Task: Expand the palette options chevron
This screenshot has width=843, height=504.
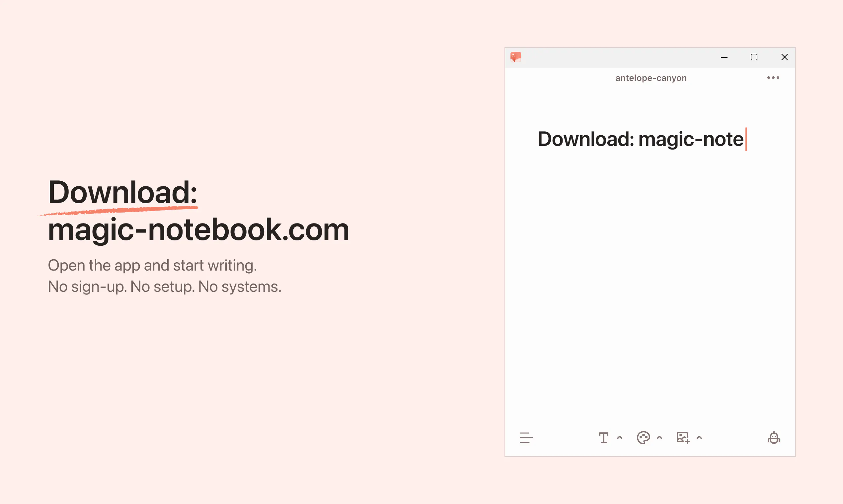Action: (x=659, y=437)
